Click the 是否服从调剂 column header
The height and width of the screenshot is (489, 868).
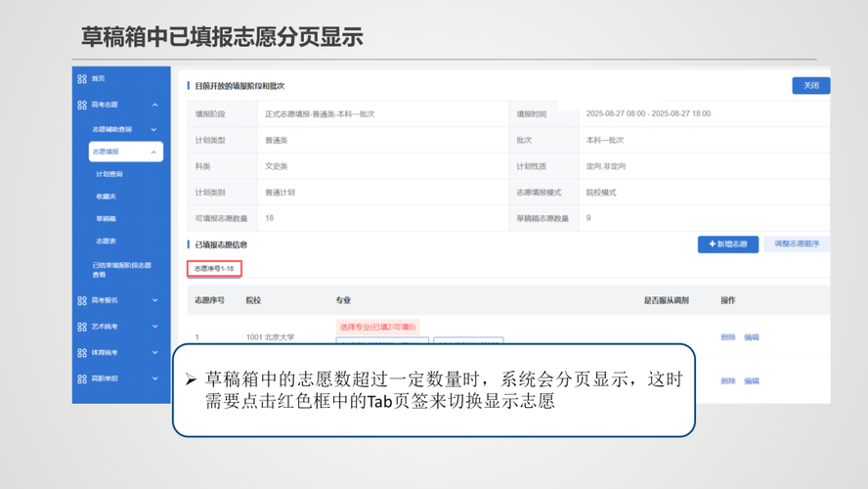coord(666,300)
